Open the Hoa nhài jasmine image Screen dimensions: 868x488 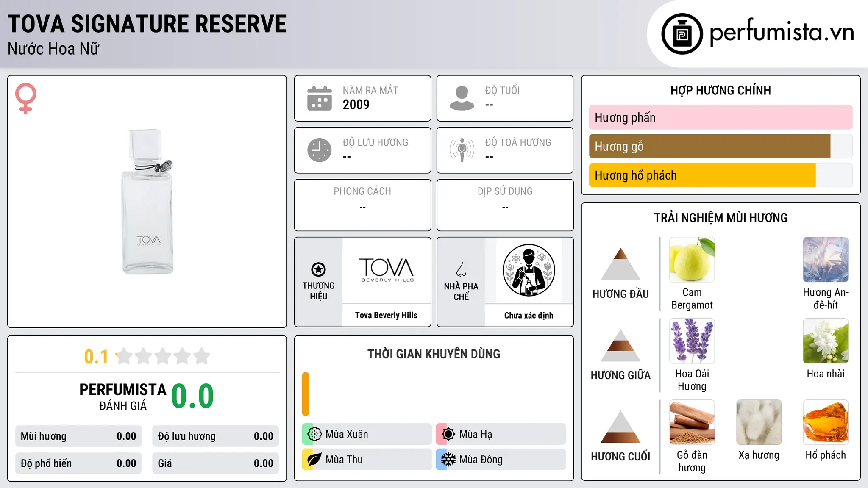[x=826, y=341]
